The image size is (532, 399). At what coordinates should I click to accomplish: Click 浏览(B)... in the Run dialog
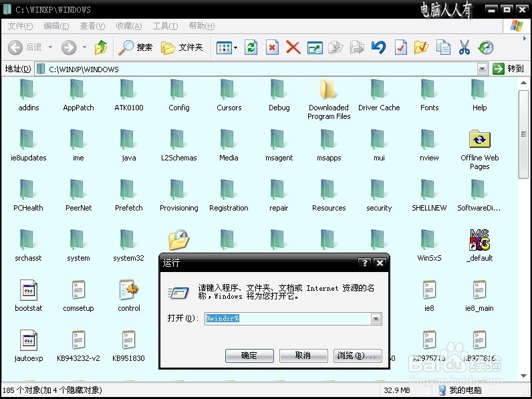[358, 356]
